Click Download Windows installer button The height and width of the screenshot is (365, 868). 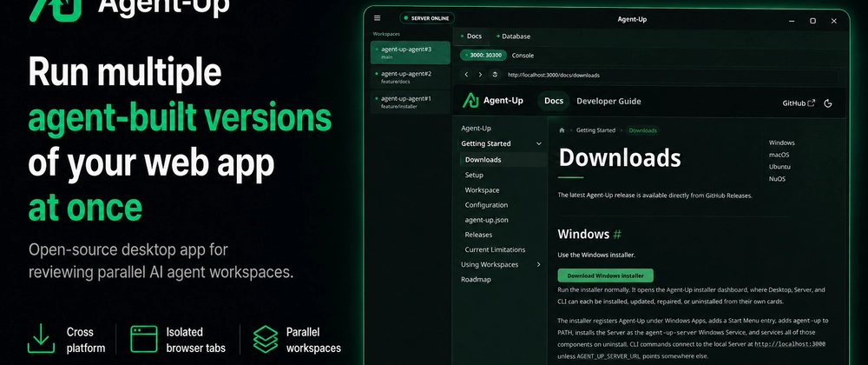tap(605, 275)
